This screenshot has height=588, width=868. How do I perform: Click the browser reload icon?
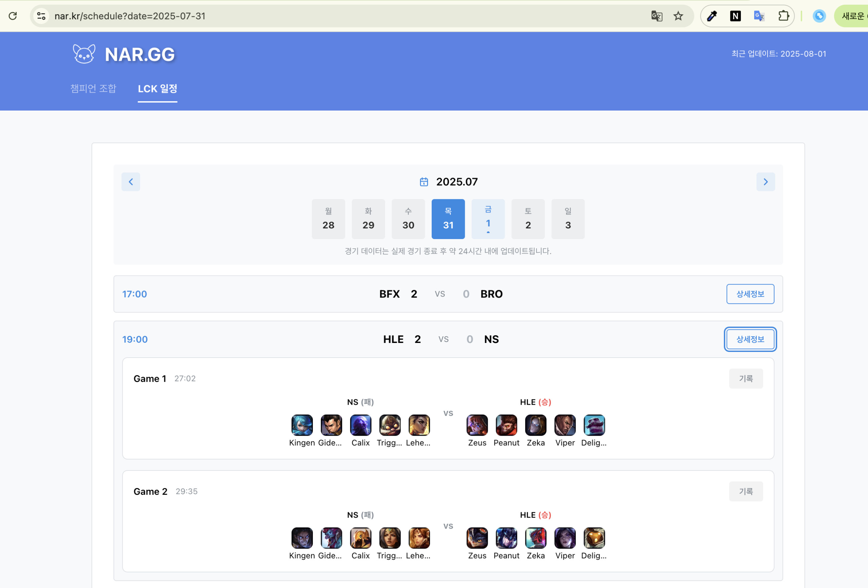pos(13,16)
